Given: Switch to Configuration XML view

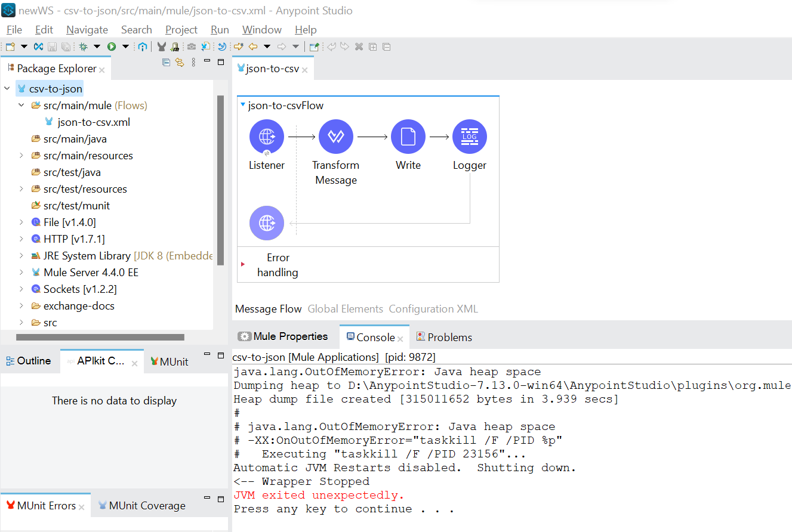Looking at the screenshot, I should [433, 309].
